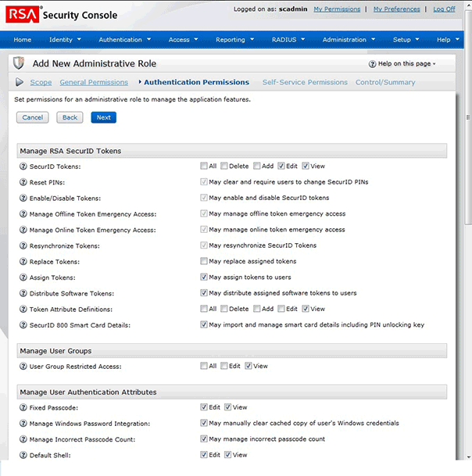Screen dimensions: 472x476
Task: Click the help icon beside SecurID Tokens
Action: 23,166
